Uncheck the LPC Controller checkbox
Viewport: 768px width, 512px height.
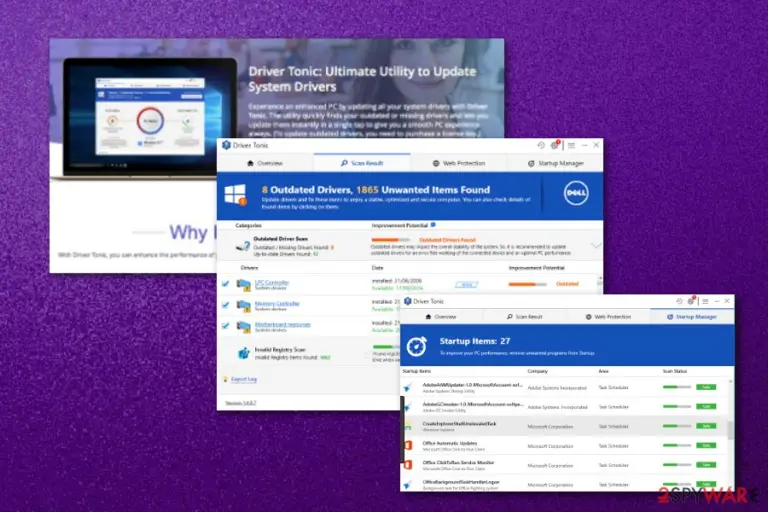[x=225, y=284]
